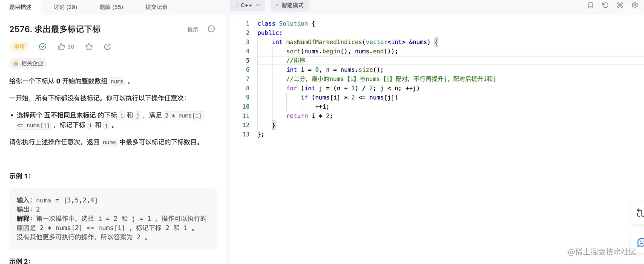Screen dimensions: 644x264
Task: Click the 'if (nums[i] * 2 <= nums[j])' line
Action: [350, 98]
